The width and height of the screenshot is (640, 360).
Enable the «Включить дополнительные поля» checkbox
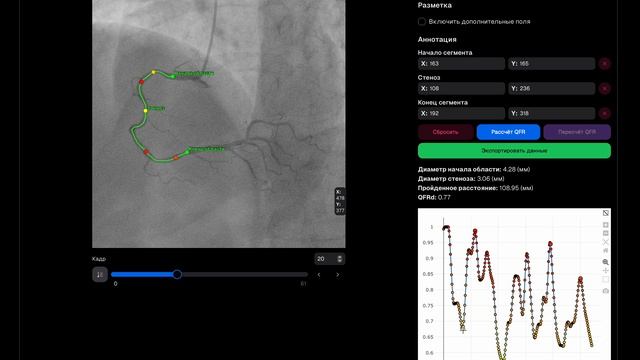(x=422, y=22)
